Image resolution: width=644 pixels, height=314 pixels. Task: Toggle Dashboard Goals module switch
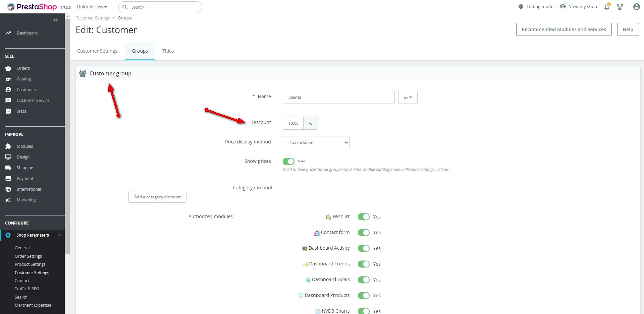click(x=364, y=280)
